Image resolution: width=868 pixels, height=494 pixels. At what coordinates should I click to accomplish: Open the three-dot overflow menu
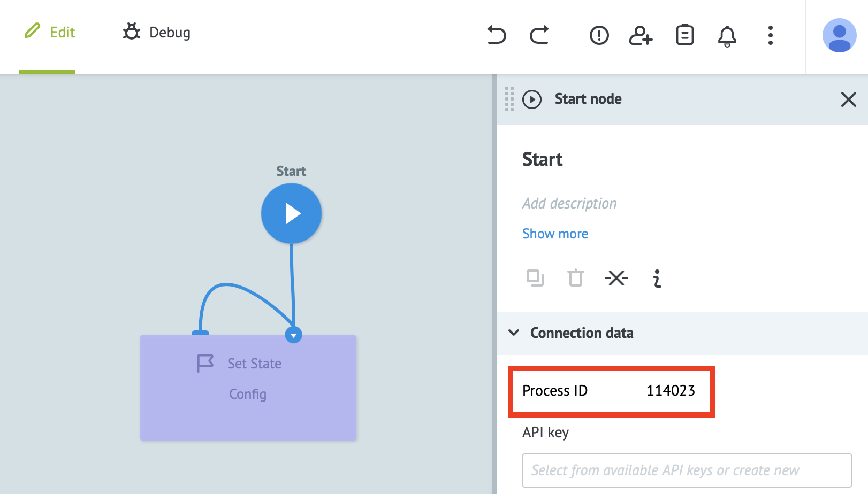coord(770,36)
